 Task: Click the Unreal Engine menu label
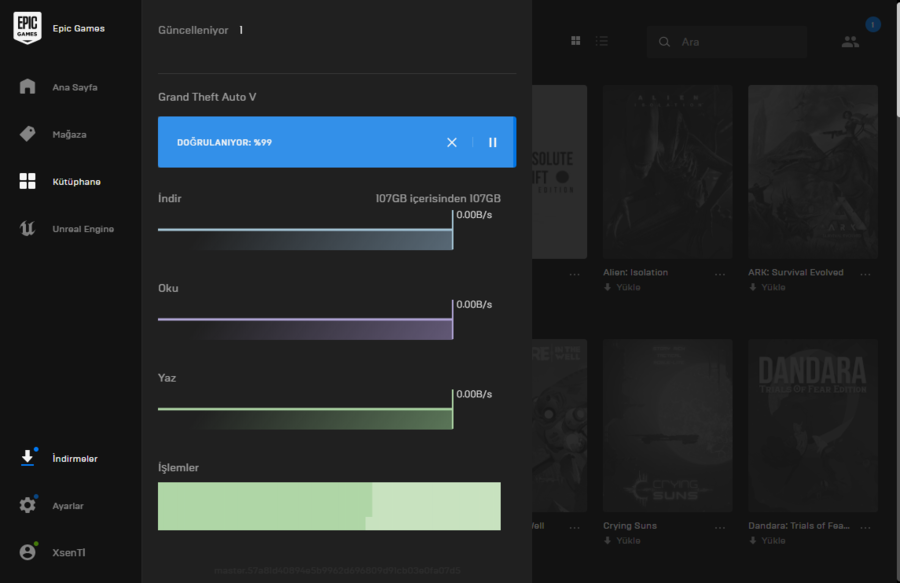coord(83,229)
